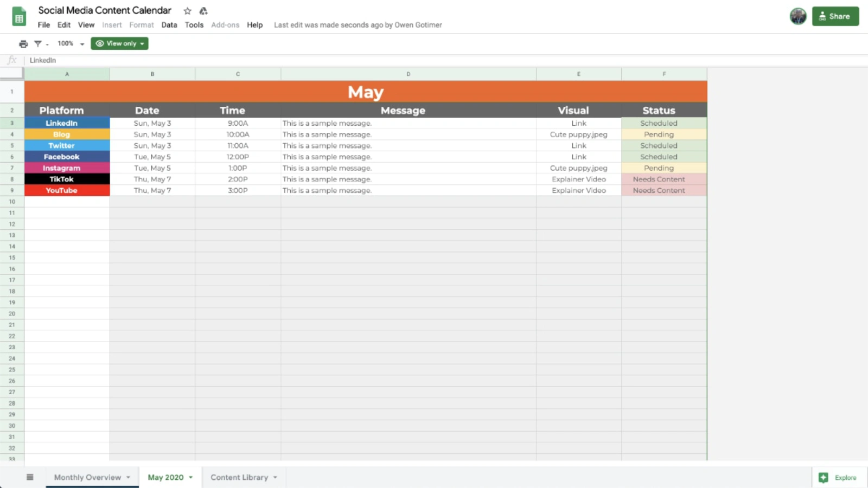Select the LinkedIn platform cell
868x488 pixels.
click(x=67, y=123)
